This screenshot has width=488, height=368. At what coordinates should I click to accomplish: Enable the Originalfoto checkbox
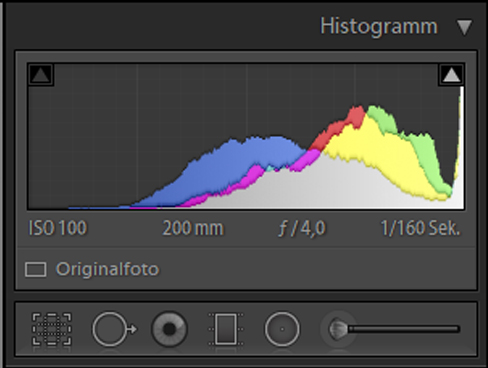click(x=36, y=269)
